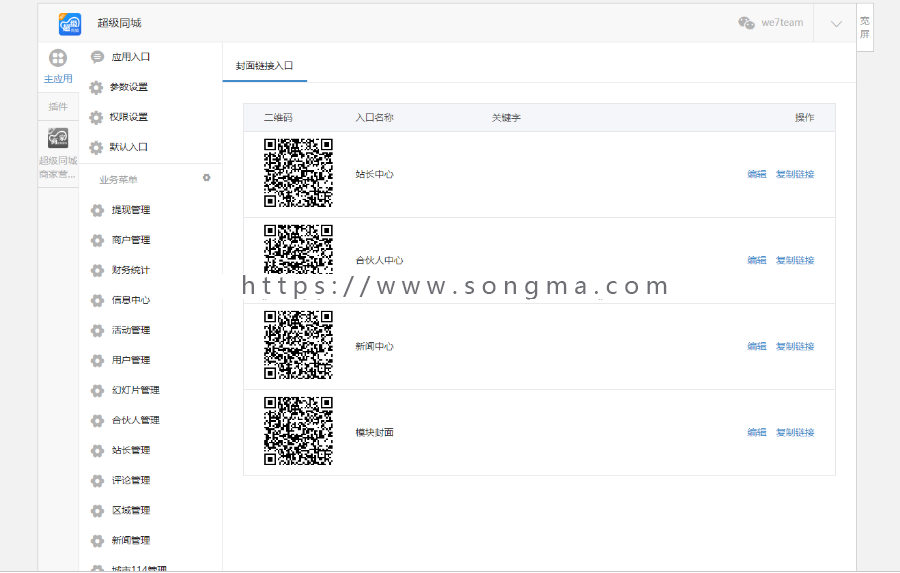The width and height of the screenshot is (900, 573).
Task: Open the 超级同城商家营销 plugin icon
Action: click(x=58, y=138)
